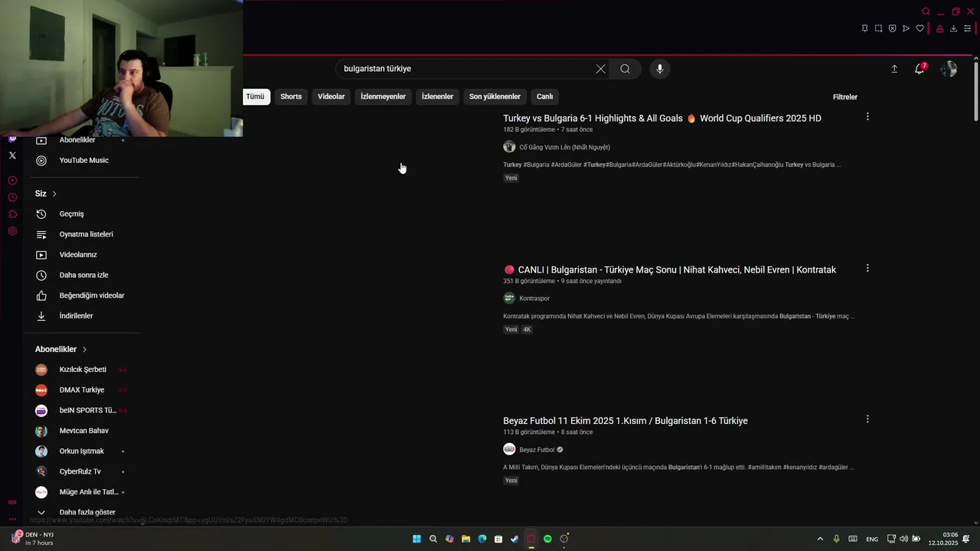The height and width of the screenshot is (551, 980).
Task: Select the Videolar filter chip
Action: click(x=332, y=96)
